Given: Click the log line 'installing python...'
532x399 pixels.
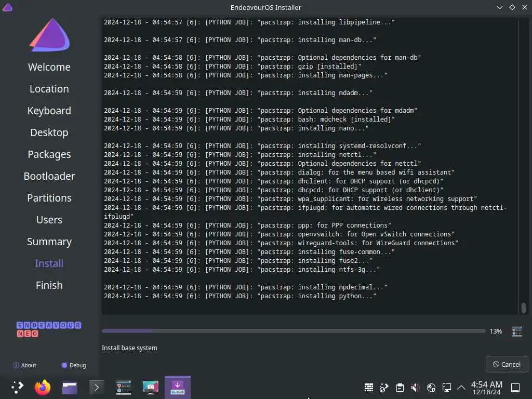Looking at the screenshot, I should point(240,296).
